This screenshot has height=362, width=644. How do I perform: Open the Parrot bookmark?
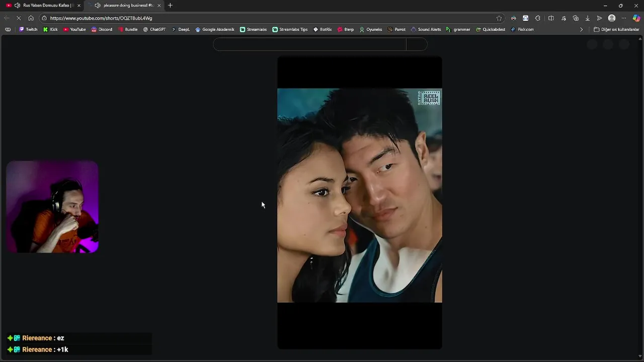pyautogui.click(x=396, y=30)
